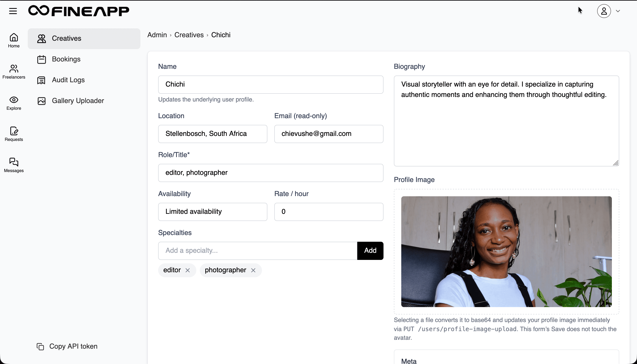Click the user avatar icon
The height and width of the screenshot is (364, 637).
tap(604, 11)
